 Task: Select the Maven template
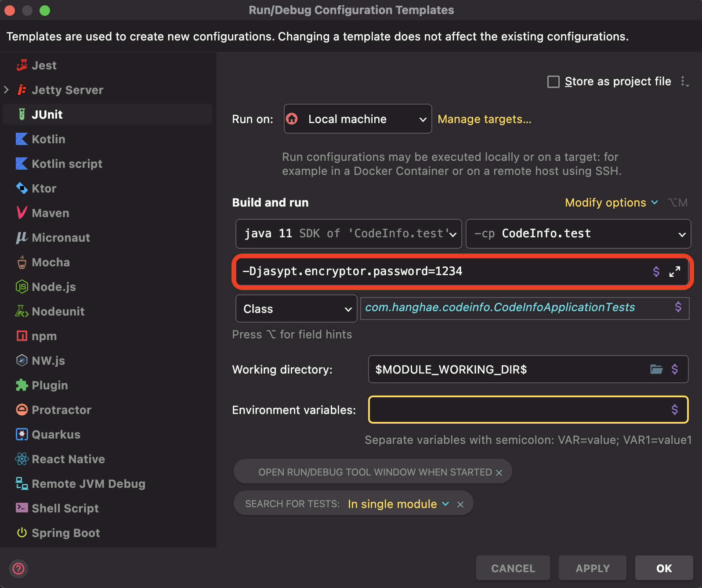[108, 213]
